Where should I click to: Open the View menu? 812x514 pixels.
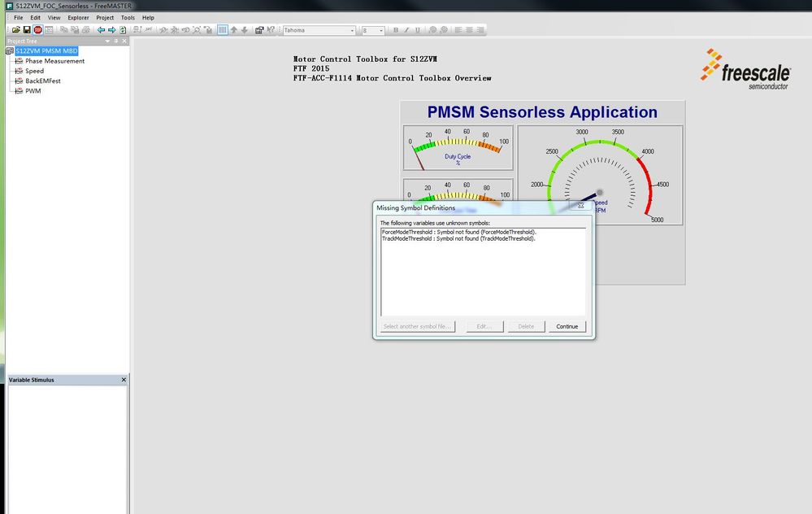[54, 18]
